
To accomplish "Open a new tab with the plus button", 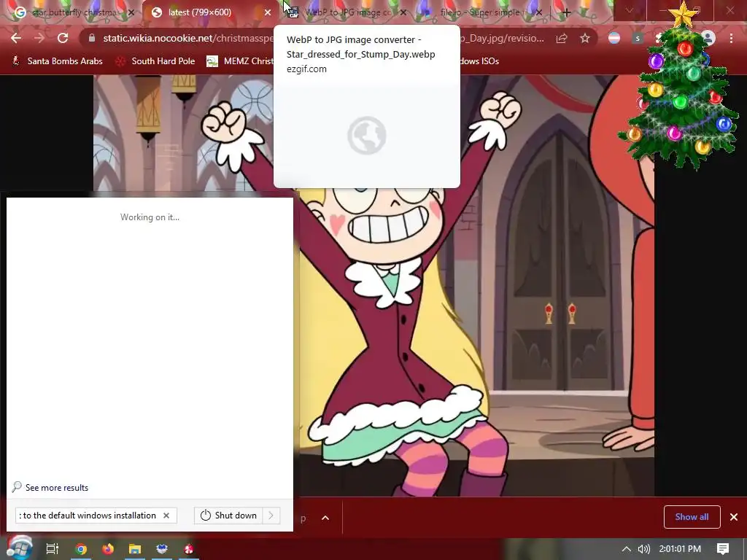I will pos(566,12).
